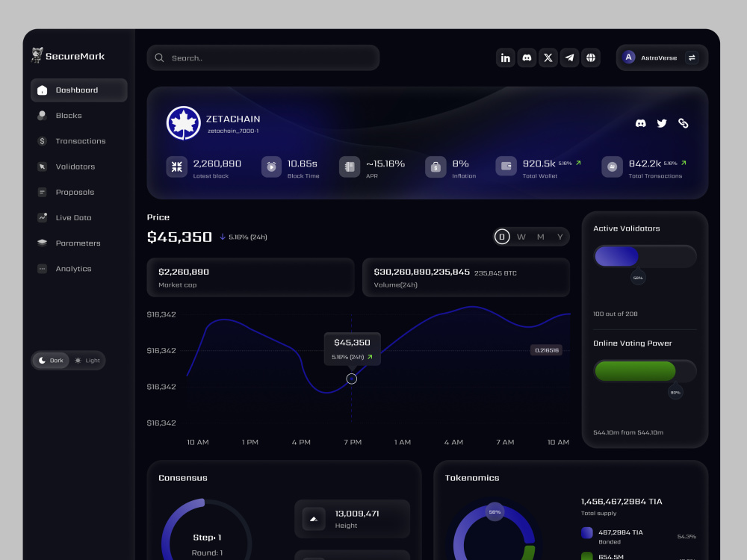Click the 7 PM axis label
The height and width of the screenshot is (560, 747).
(x=353, y=442)
